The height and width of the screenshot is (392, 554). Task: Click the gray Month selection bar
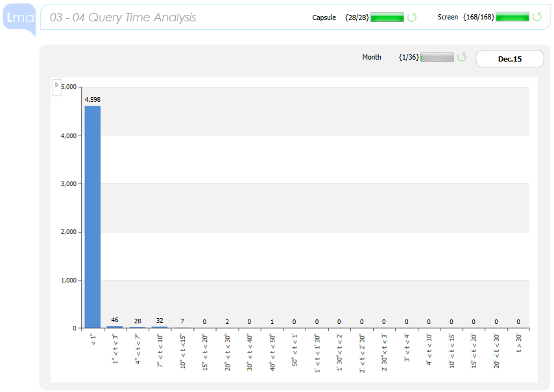click(x=437, y=57)
